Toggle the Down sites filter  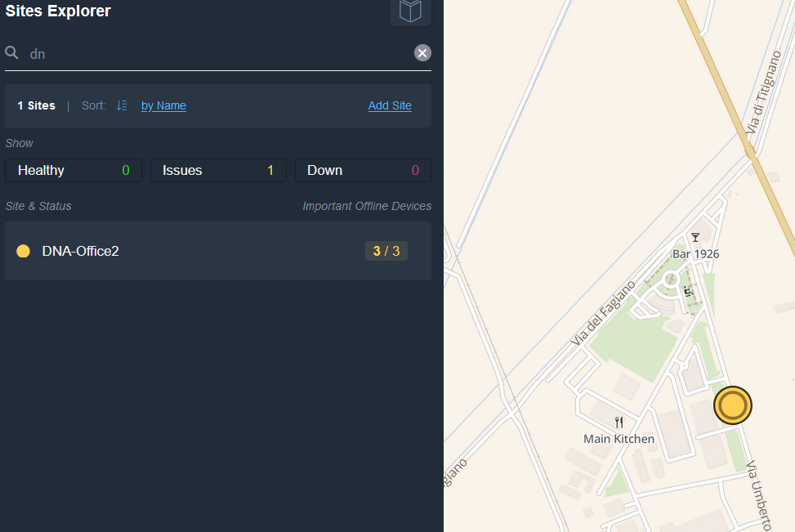click(x=363, y=170)
